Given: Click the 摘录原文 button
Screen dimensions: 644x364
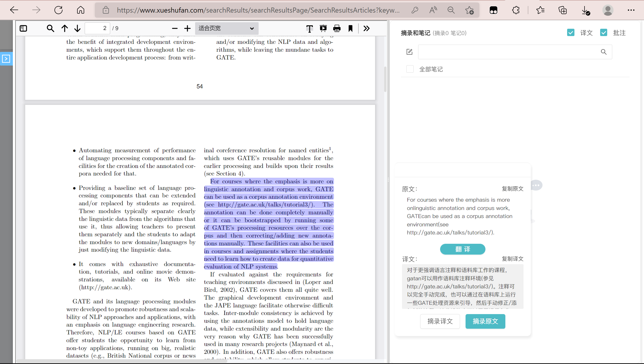Looking at the screenshot, I should point(485,321).
